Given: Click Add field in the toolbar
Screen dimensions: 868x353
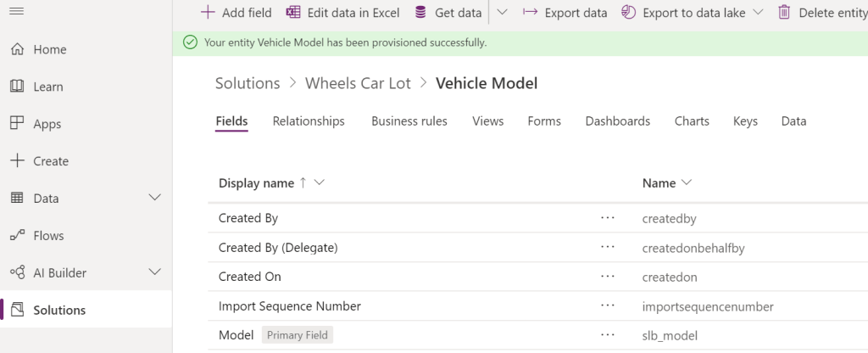Looking at the screenshot, I should coord(236,13).
